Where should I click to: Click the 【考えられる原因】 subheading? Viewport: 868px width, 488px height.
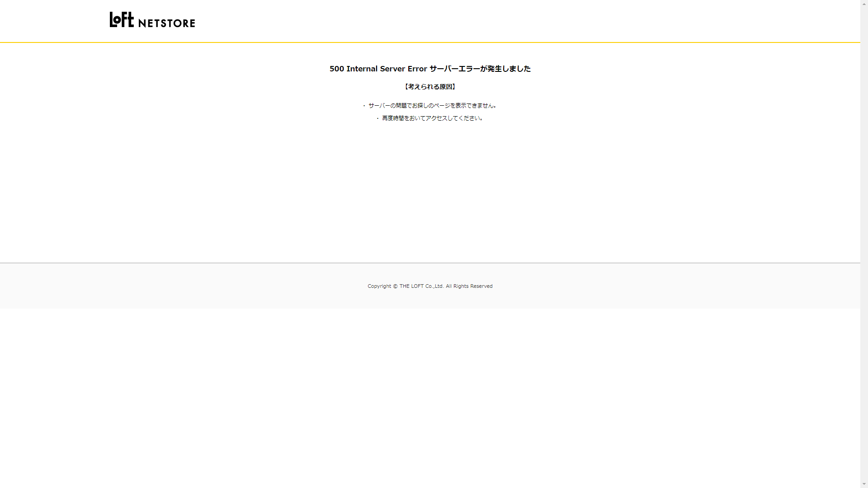430,87
